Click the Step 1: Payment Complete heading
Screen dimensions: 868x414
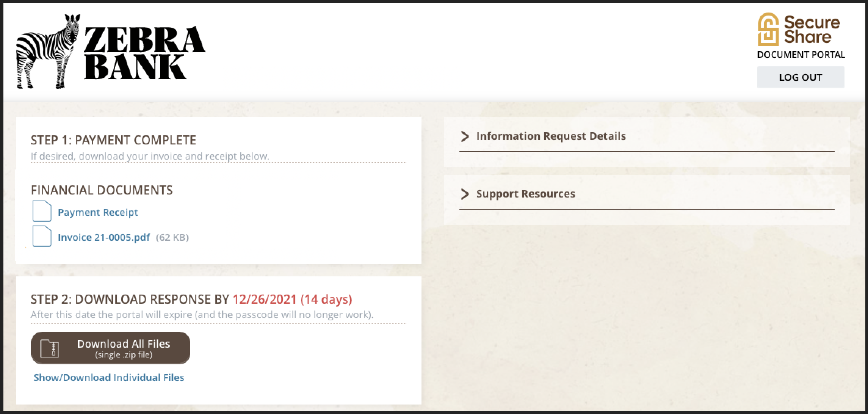point(113,140)
